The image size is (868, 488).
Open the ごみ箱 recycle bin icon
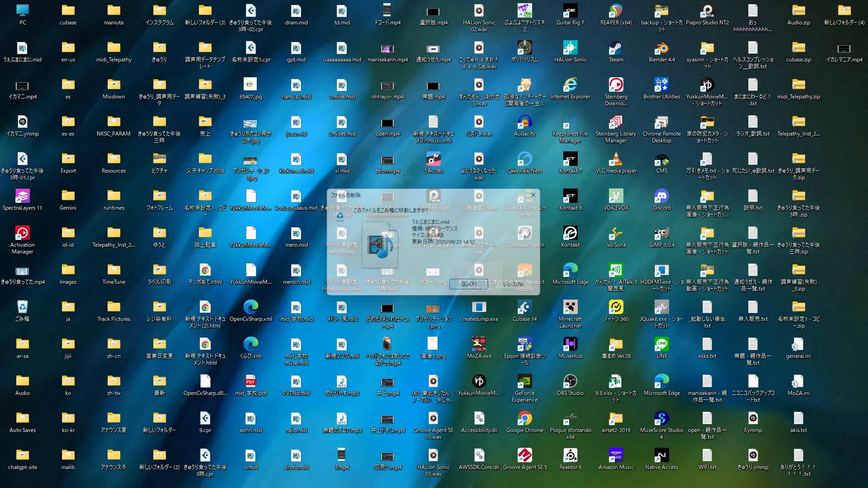[22, 307]
